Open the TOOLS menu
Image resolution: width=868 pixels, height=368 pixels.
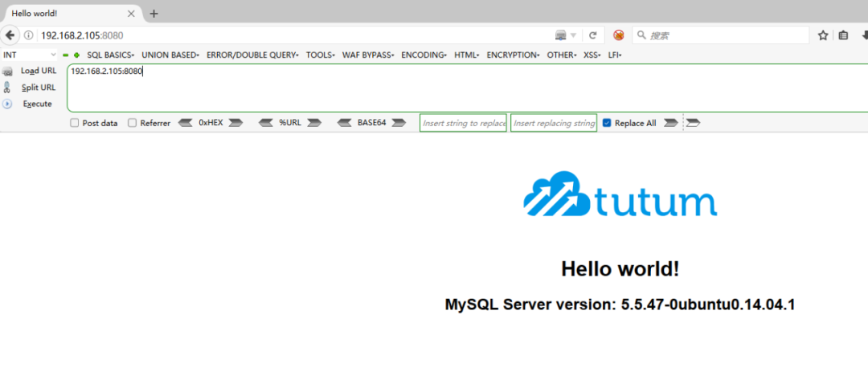click(321, 55)
